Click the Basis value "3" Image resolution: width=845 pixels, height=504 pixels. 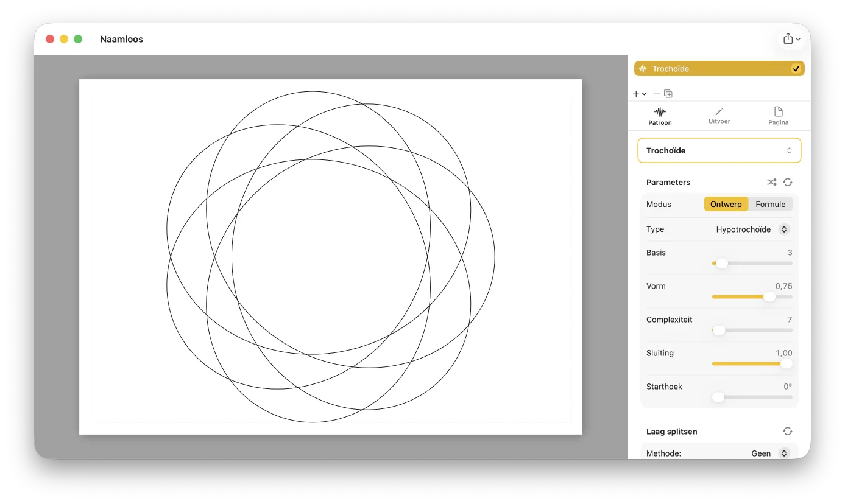pyautogui.click(x=790, y=253)
